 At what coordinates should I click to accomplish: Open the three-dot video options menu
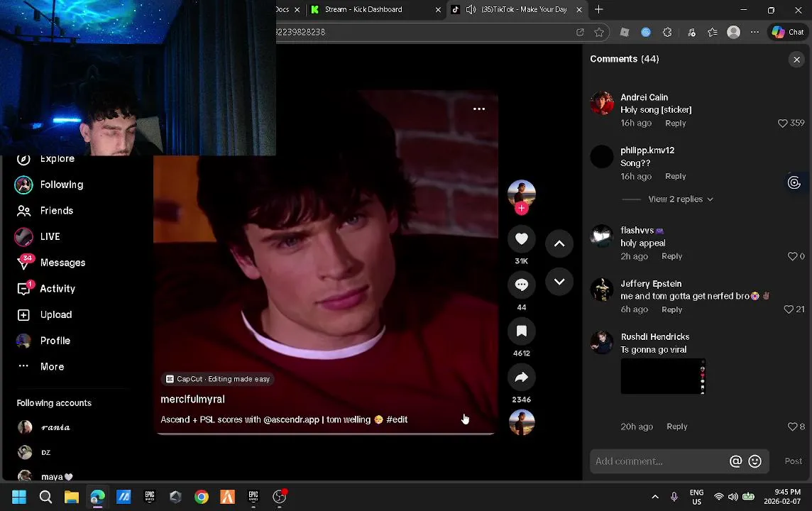click(479, 109)
